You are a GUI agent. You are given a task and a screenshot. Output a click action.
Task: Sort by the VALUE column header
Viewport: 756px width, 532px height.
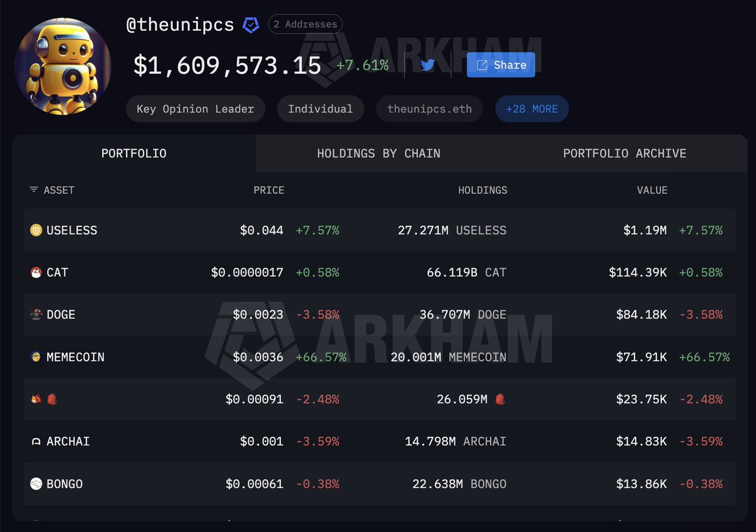651,190
